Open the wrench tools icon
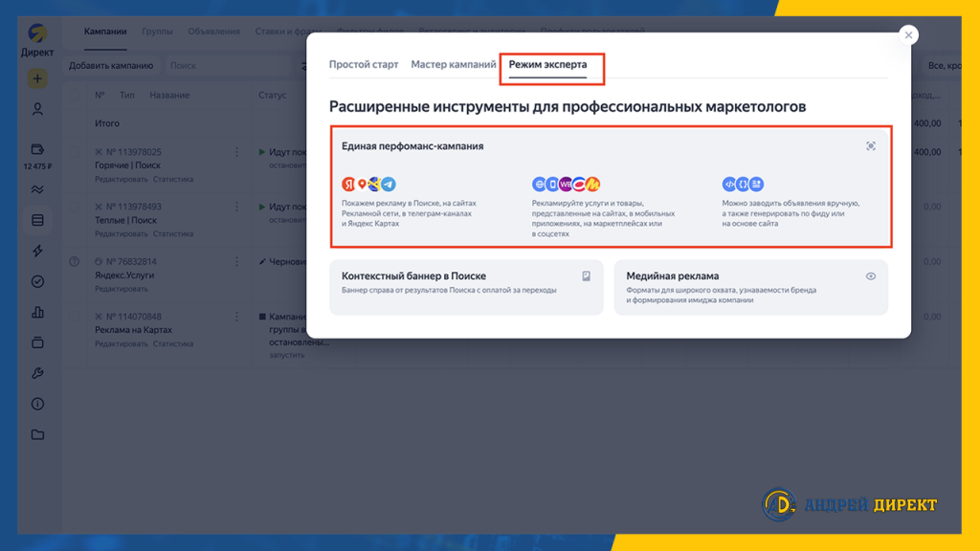This screenshot has height=551, width=980. point(37,373)
